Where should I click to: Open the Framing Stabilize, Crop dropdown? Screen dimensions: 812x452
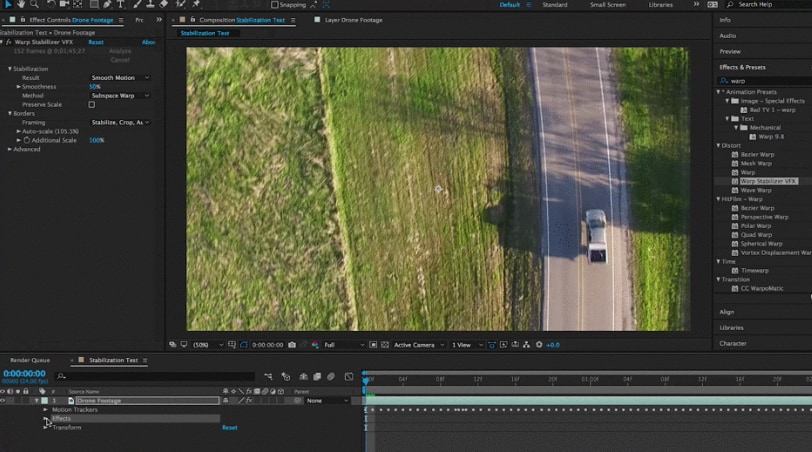[120, 123]
